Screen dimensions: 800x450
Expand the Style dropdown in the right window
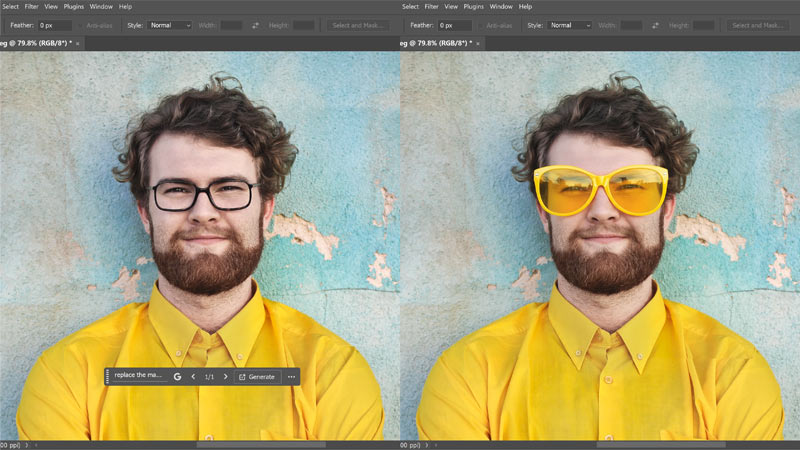tap(569, 25)
